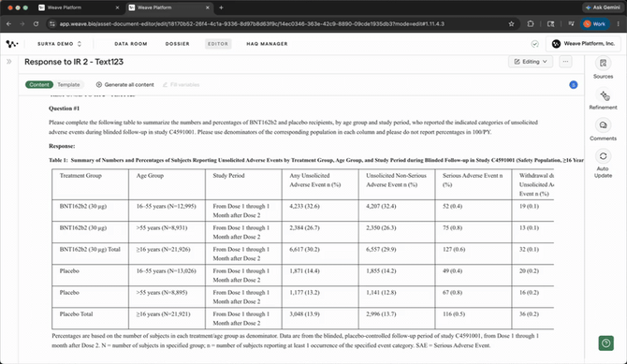Click the Auto Update icon
Screen dimensions: 627x364
tap(603, 156)
